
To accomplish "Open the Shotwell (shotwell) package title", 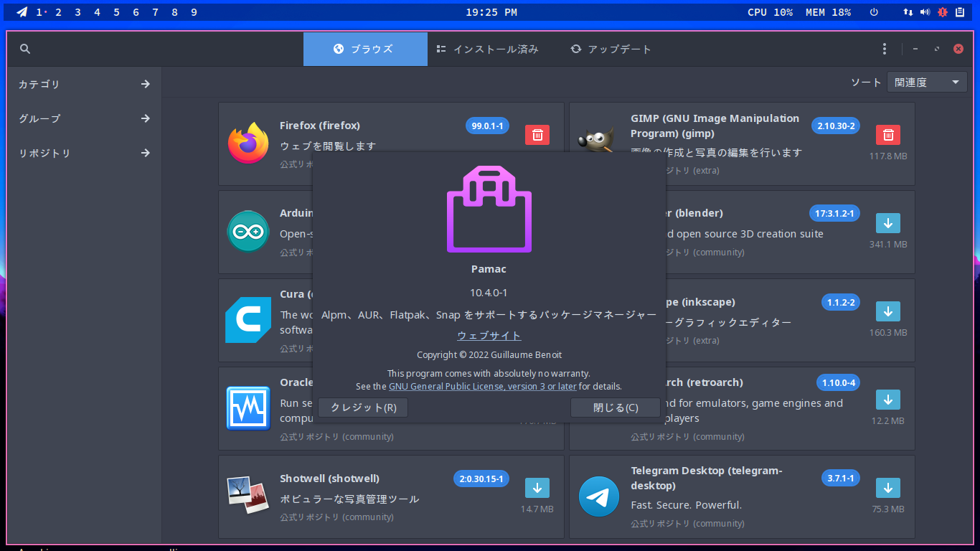I will (x=330, y=479).
